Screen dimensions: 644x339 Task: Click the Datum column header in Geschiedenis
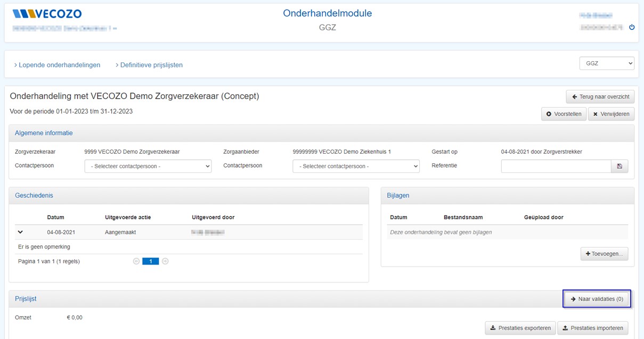[x=55, y=217]
